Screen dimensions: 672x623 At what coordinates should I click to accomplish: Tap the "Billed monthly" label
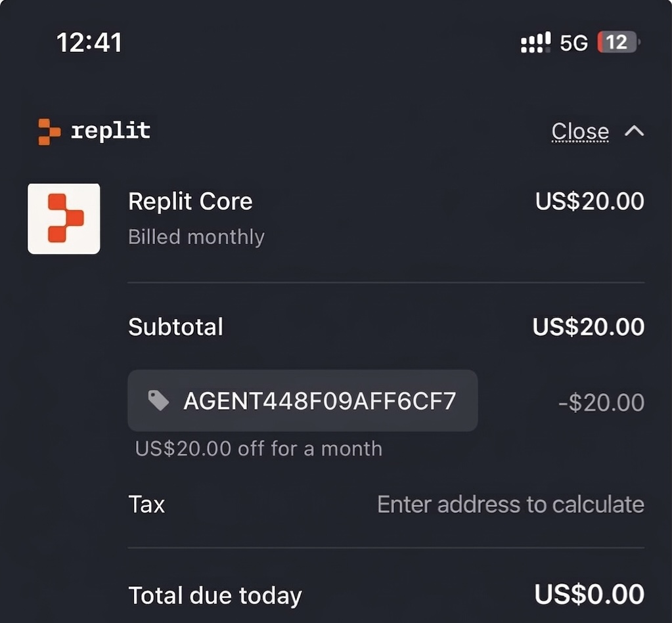tap(196, 236)
